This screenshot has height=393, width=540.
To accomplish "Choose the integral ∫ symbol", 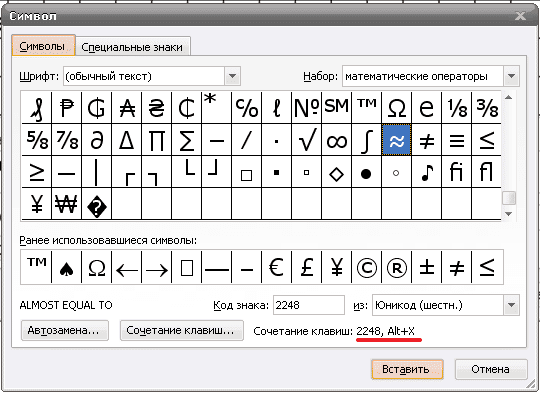I will point(366,140).
